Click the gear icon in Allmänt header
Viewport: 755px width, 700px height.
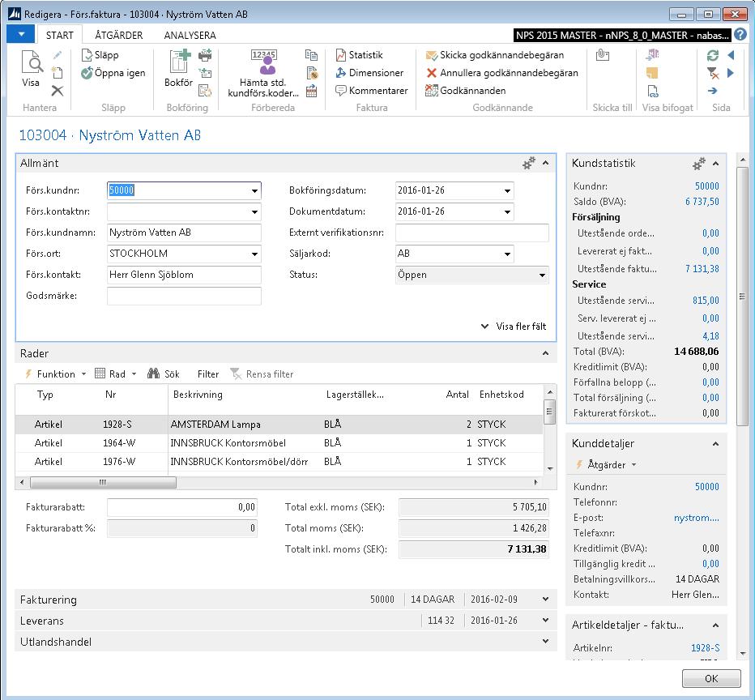point(529,163)
